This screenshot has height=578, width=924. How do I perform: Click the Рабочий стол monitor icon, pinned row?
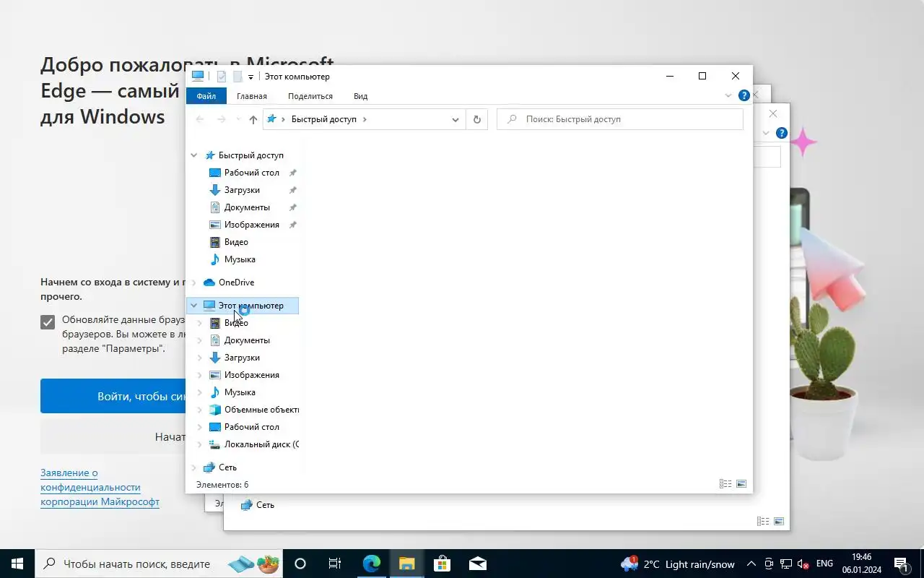[x=214, y=173]
